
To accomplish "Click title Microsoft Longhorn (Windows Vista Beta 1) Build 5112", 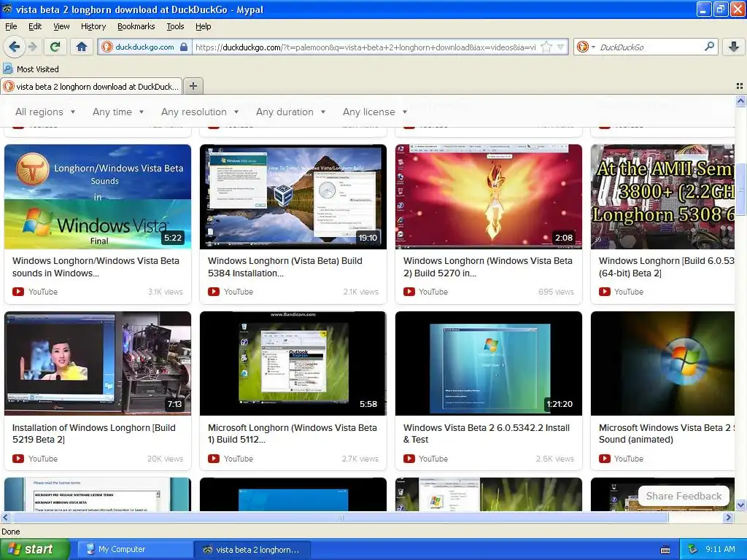I will pyautogui.click(x=292, y=433).
